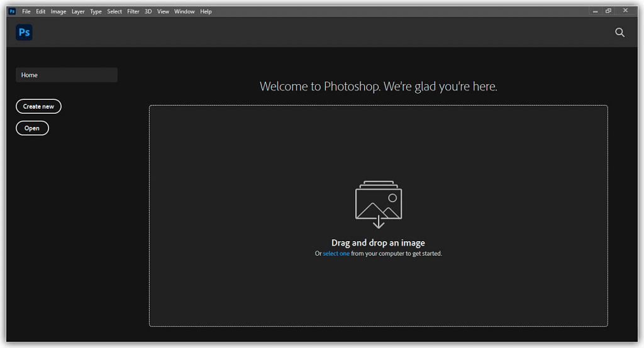Open the 3D menu
This screenshot has width=644, height=348.
point(148,11)
